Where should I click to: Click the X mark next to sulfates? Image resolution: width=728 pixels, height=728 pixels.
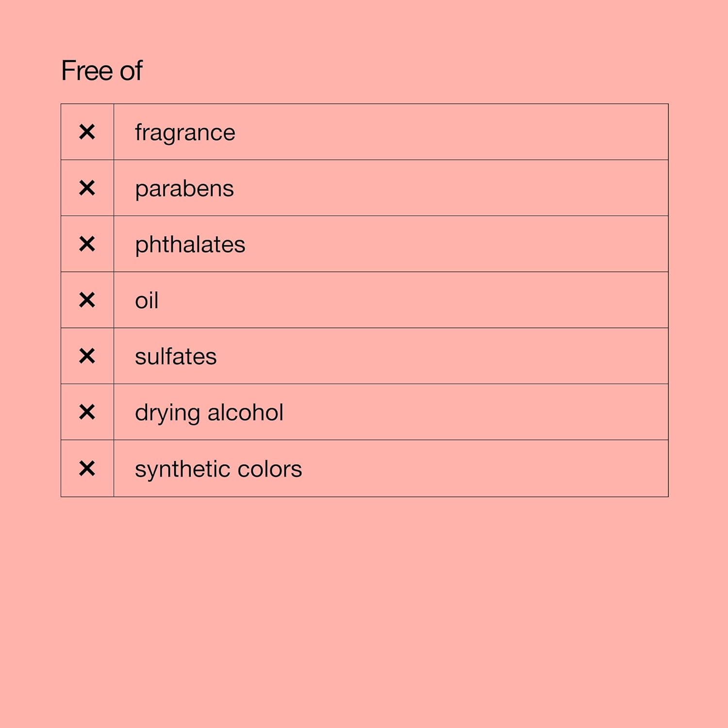(87, 356)
